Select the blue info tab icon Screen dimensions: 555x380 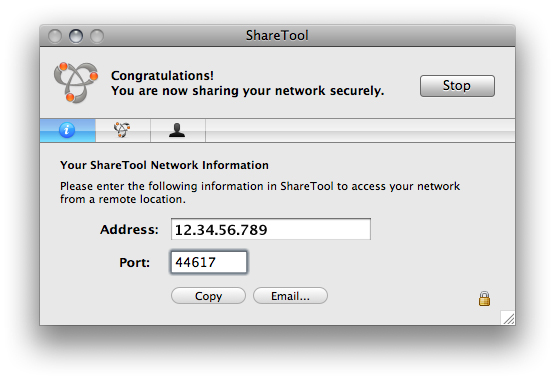pos(67,130)
